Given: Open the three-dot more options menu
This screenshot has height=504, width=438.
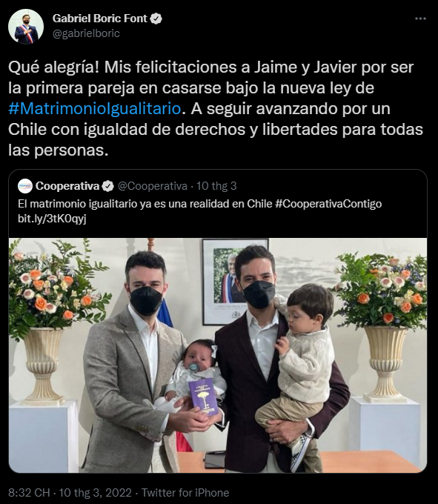Looking at the screenshot, I should [x=420, y=19].
